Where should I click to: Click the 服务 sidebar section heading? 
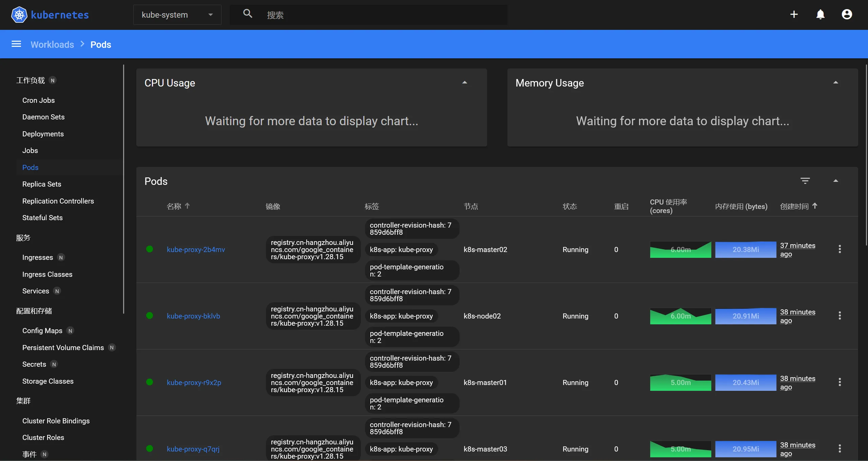[23, 238]
